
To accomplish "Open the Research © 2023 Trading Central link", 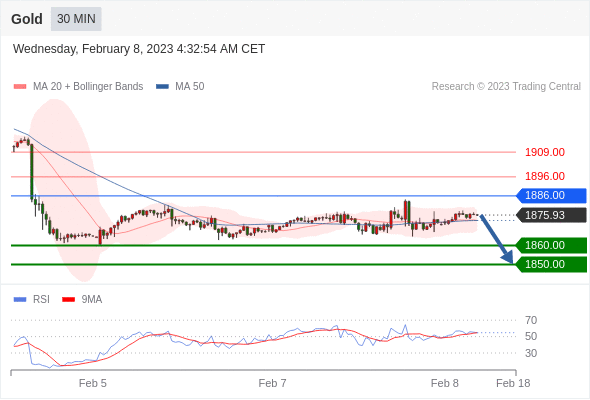I will pyautogui.click(x=506, y=87).
